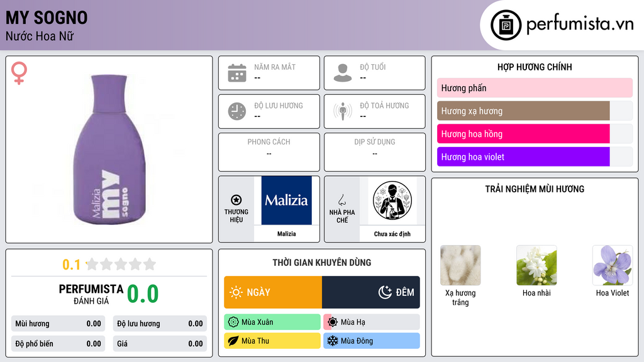Select the Đêm dark time segment
644x362 pixels.
point(371,292)
